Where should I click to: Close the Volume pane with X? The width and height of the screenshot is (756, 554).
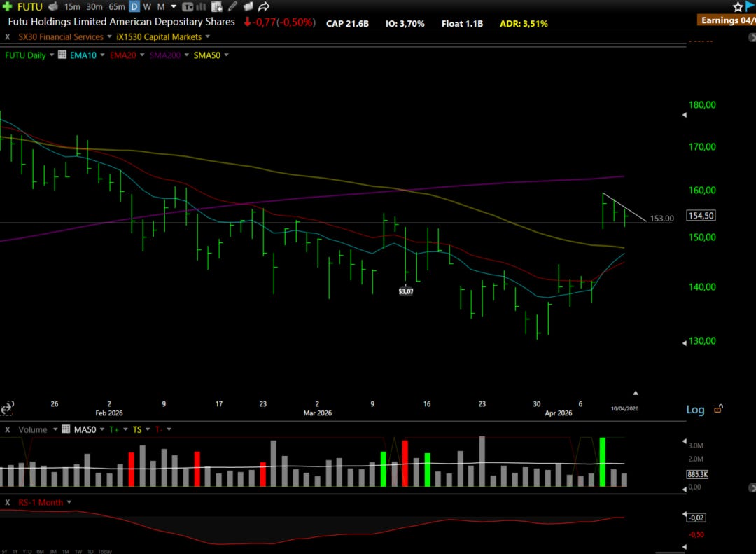pos(7,429)
